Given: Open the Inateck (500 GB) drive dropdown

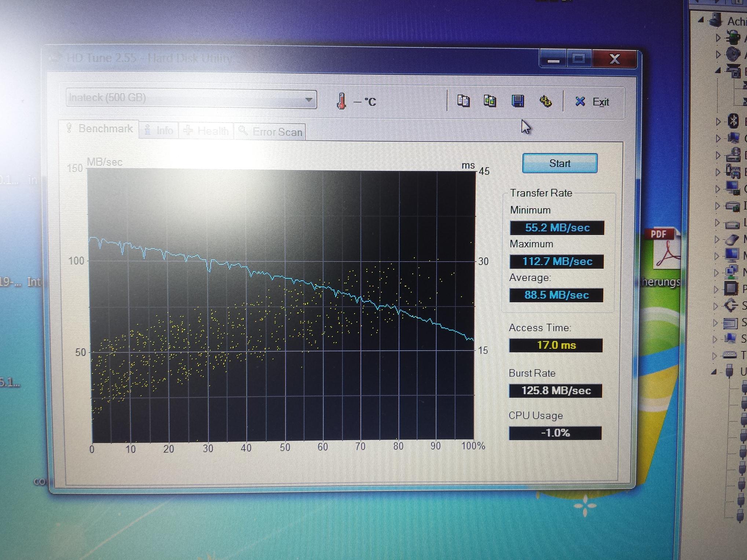Looking at the screenshot, I should (309, 99).
